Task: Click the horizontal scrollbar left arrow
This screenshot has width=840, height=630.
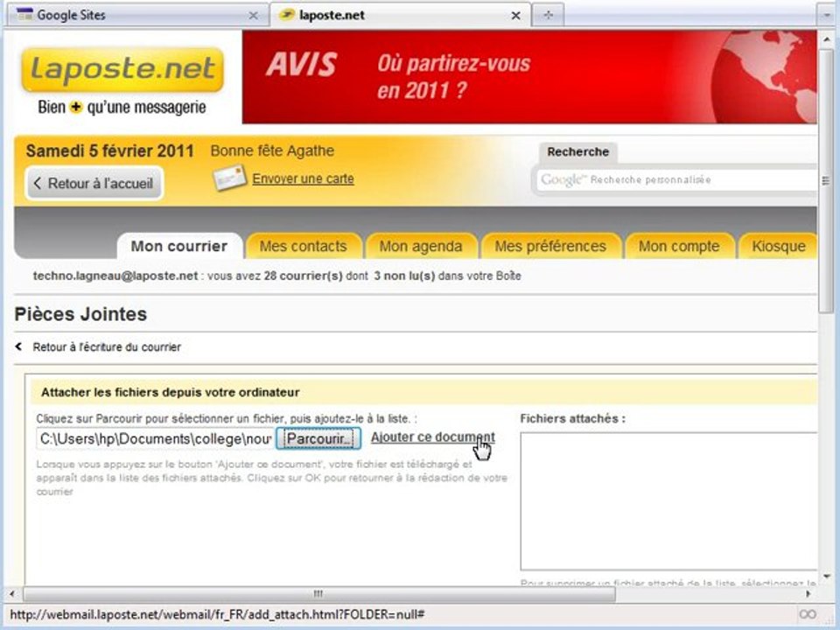Action: (12, 593)
